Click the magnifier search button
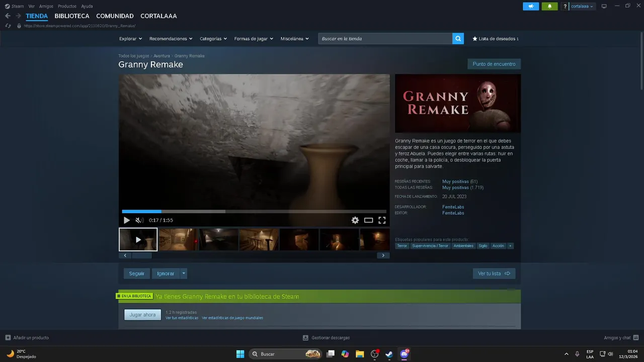The width and height of the screenshot is (644, 362). click(458, 39)
